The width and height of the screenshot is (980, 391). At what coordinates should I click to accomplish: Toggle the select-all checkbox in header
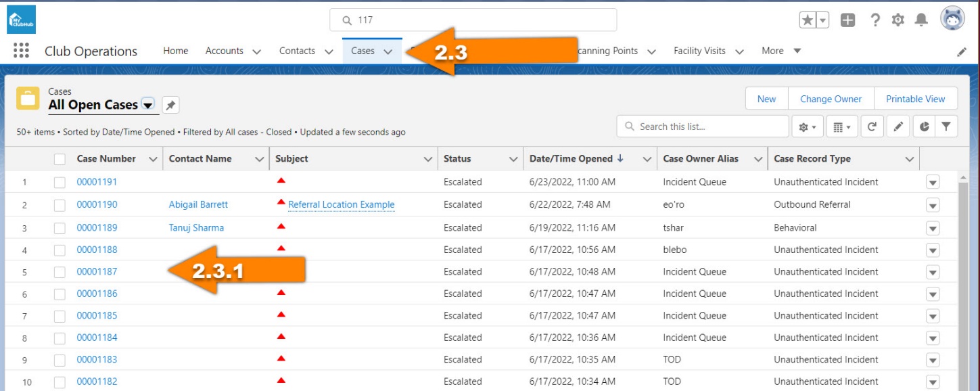click(60, 159)
